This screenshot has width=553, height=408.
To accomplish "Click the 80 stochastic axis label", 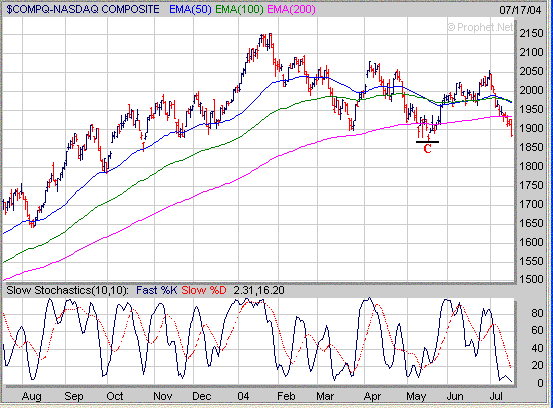I will click(537, 313).
